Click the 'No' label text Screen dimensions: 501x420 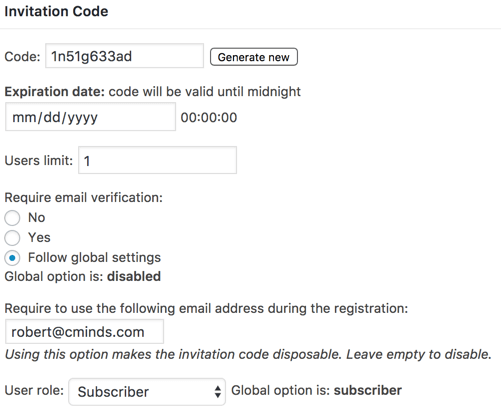37,218
